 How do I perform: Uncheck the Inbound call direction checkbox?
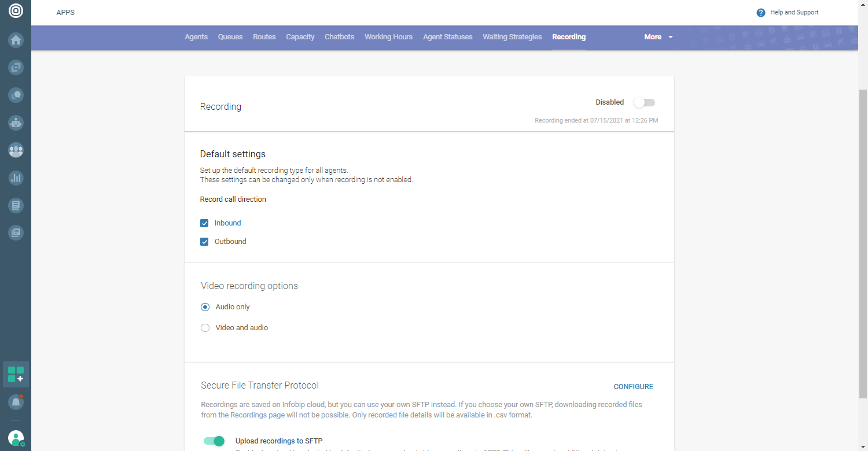click(x=204, y=223)
